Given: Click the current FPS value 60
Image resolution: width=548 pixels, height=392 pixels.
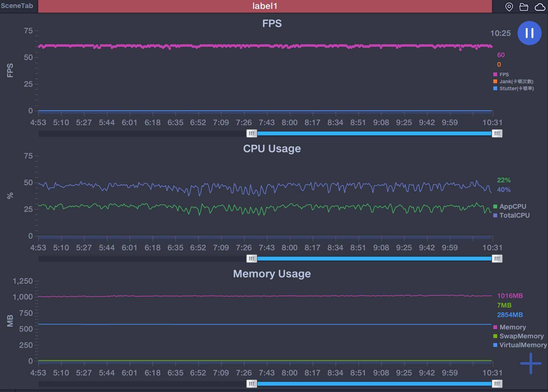Looking at the screenshot, I should pos(501,55).
